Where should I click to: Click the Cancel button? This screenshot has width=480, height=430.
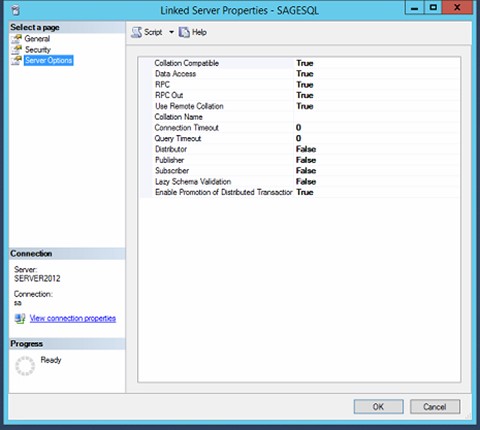pos(435,407)
